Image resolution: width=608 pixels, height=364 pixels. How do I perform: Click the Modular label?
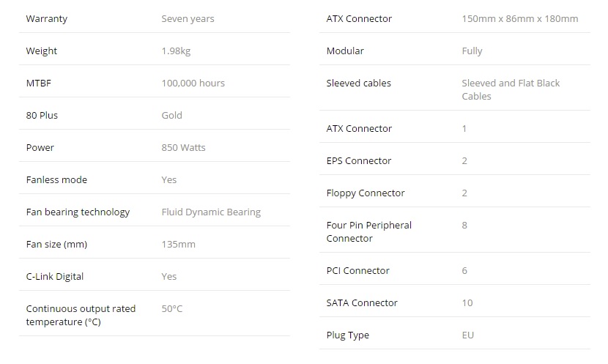(345, 51)
